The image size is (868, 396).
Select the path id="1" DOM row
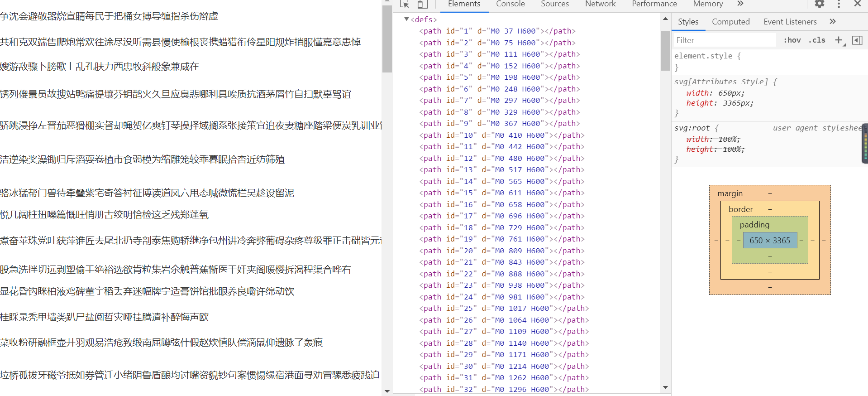coord(497,31)
